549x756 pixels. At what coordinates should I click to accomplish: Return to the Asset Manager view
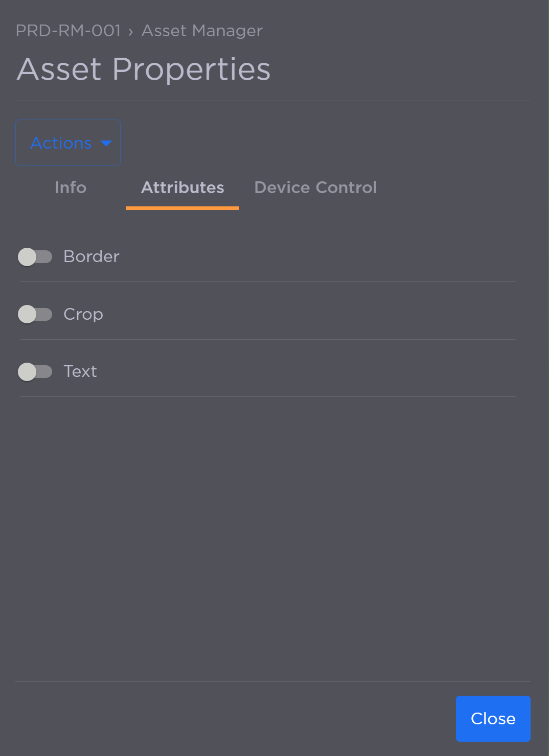pos(201,31)
